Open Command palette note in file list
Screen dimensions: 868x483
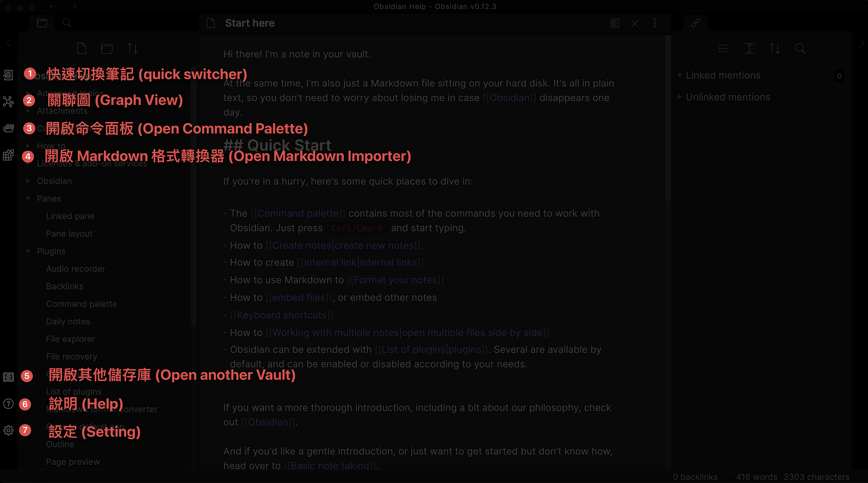pos(82,304)
